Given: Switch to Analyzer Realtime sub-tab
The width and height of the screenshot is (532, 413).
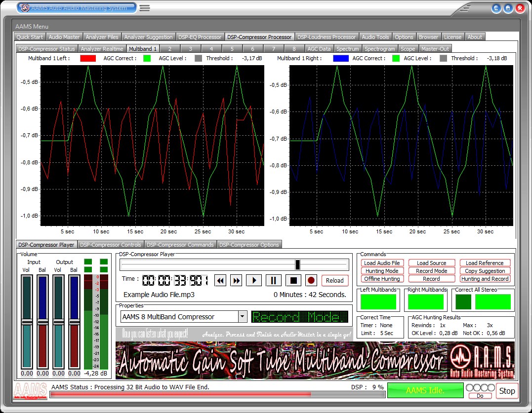Looking at the screenshot, I should click(x=102, y=49).
